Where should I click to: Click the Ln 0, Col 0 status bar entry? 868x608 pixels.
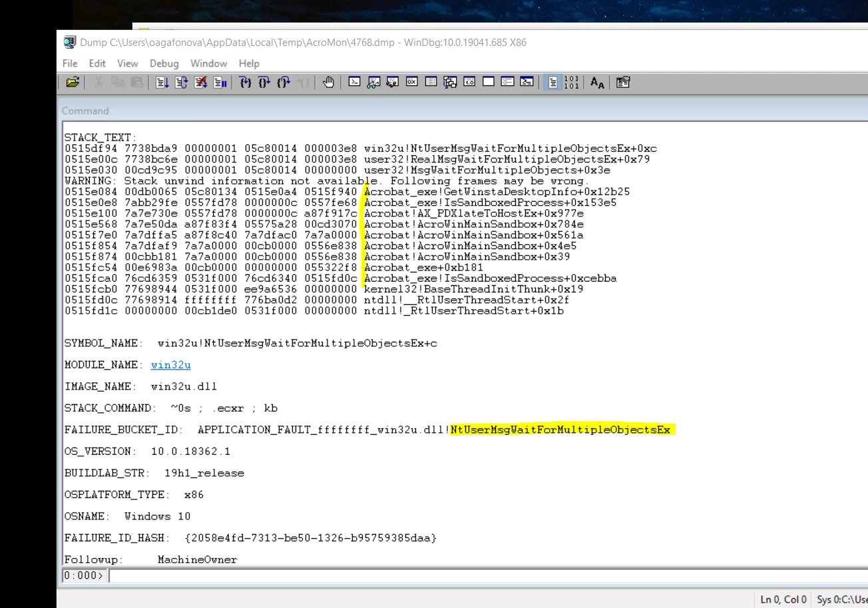pos(783,599)
